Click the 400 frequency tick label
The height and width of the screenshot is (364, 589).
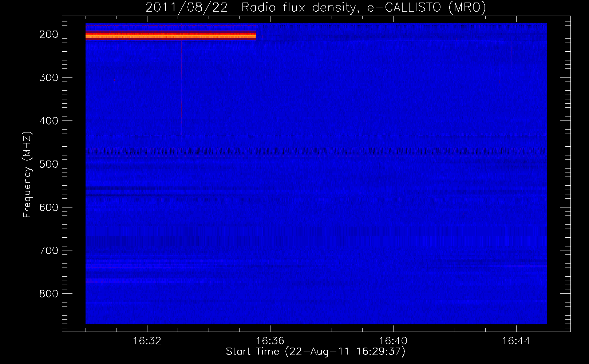click(49, 121)
